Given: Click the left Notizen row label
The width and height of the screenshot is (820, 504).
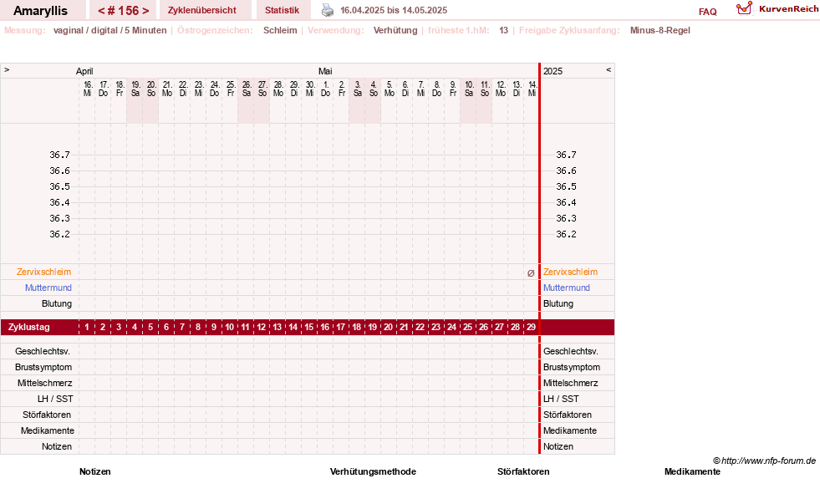Looking at the screenshot, I should [x=57, y=446].
